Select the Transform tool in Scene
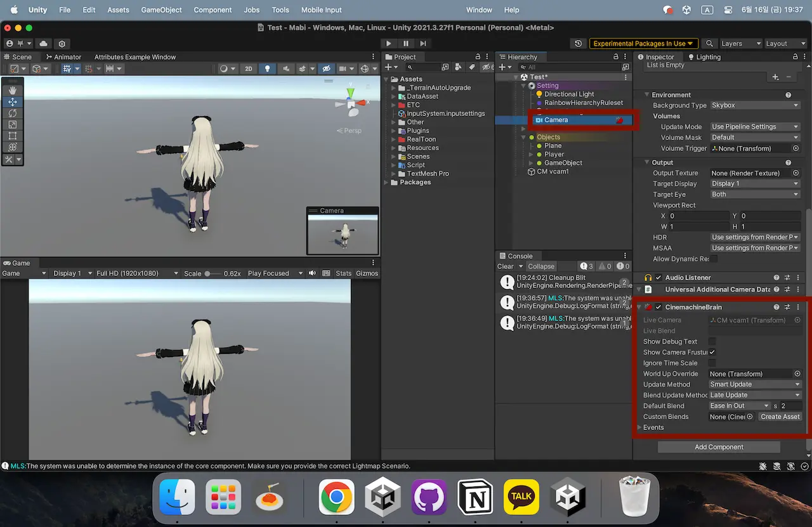The height and width of the screenshot is (527, 812). coord(12,147)
